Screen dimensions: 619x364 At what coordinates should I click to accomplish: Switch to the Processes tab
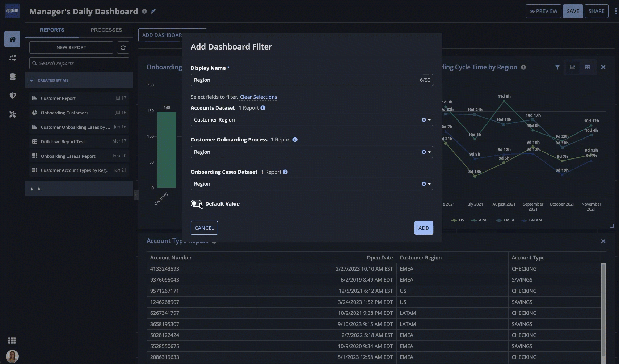[x=106, y=30]
